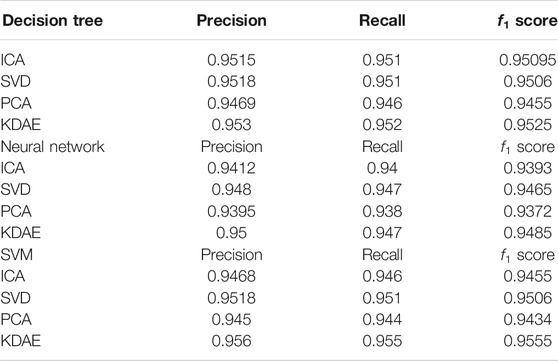Click the precision value 0.945
558x361 pixels.
click(231, 320)
